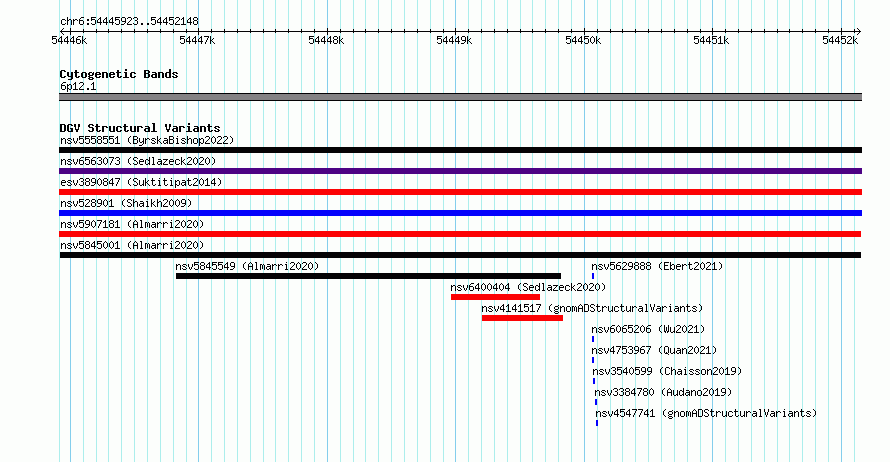This screenshot has height=462, width=890.
Task: Select the gray 6p12.1 cytogenetic band bar
Action: (x=460, y=97)
